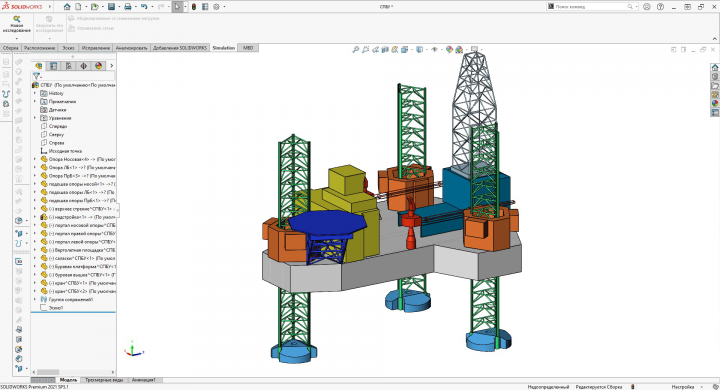Switch to the PropertyManager tab icon
720x390 pixels.
[54, 66]
